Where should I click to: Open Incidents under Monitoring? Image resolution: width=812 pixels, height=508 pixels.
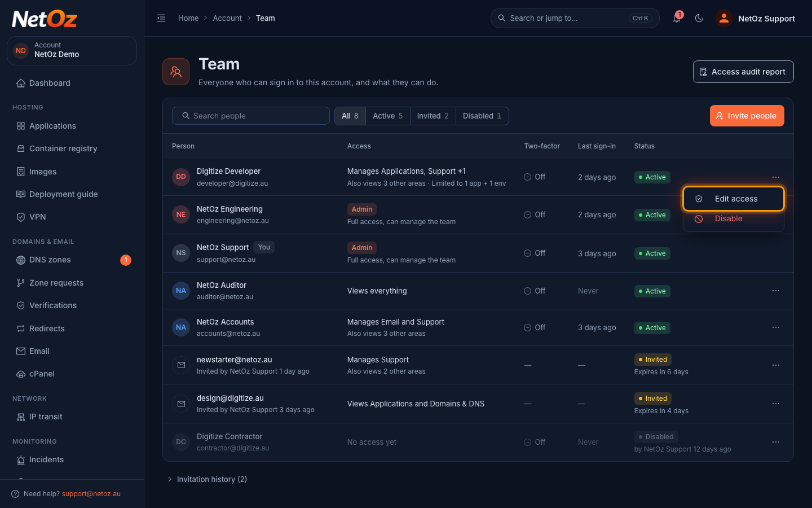[72, 459]
